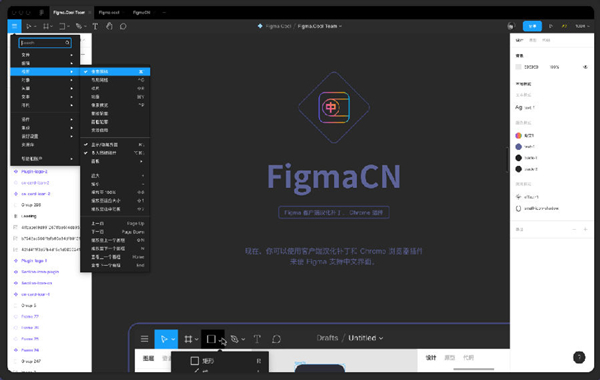Select Comment tool in the mockup toolbar
This screenshot has width=600, height=380.
276,339
